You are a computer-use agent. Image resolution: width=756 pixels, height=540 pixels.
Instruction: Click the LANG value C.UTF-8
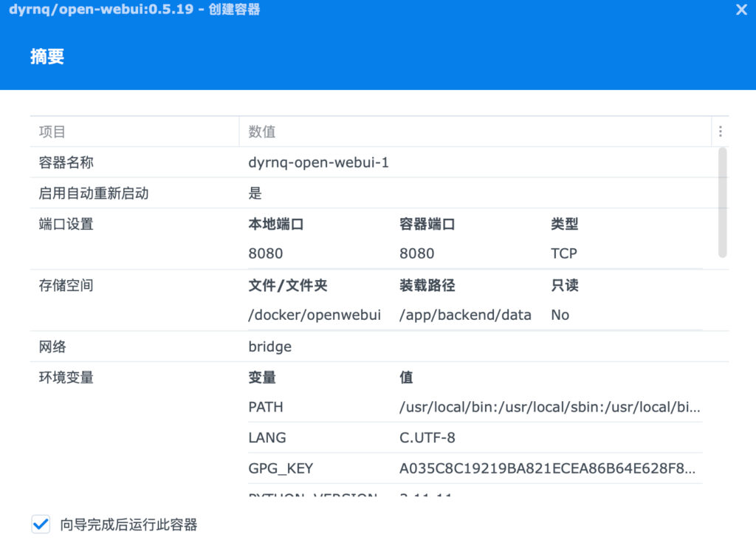pos(427,438)
